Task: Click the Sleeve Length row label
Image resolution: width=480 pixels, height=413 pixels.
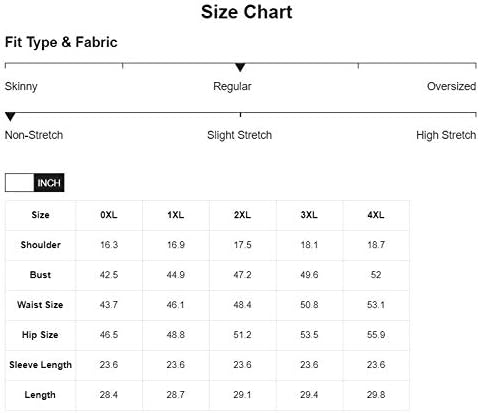Action: [x=40, y=365]
